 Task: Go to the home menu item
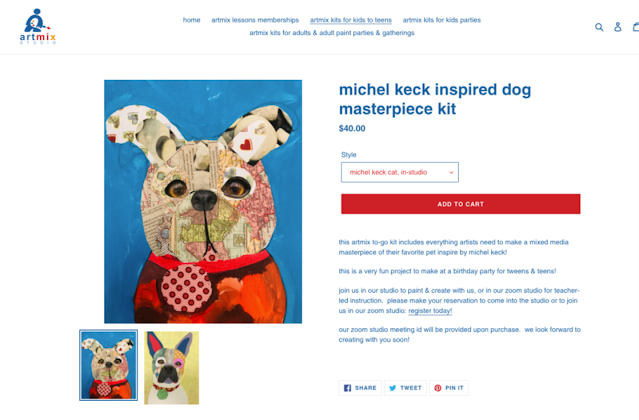coord(192,20)
